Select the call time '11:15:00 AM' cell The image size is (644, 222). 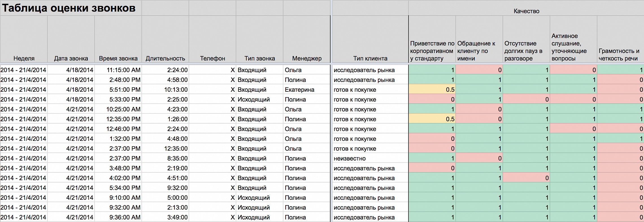pos(118,70)
